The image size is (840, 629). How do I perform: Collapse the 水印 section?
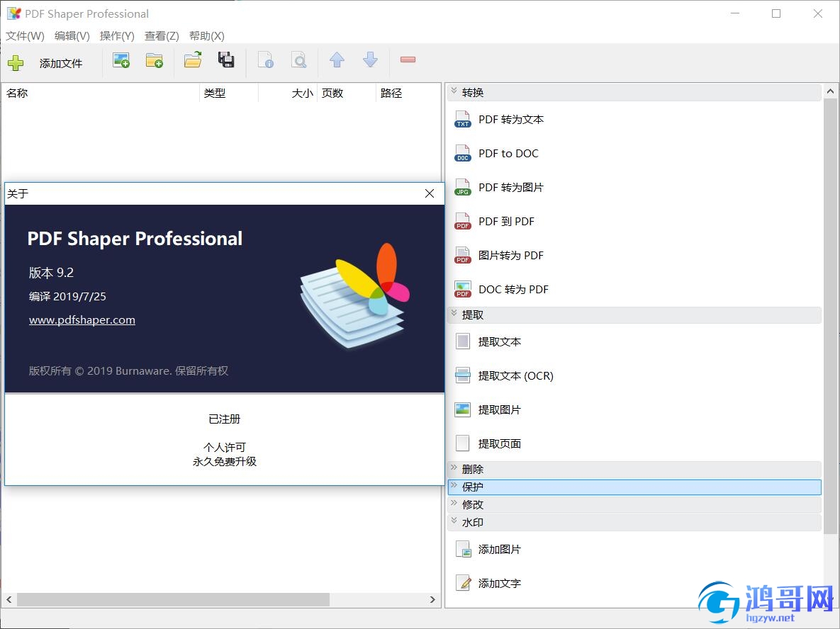[x=634, y=522]
